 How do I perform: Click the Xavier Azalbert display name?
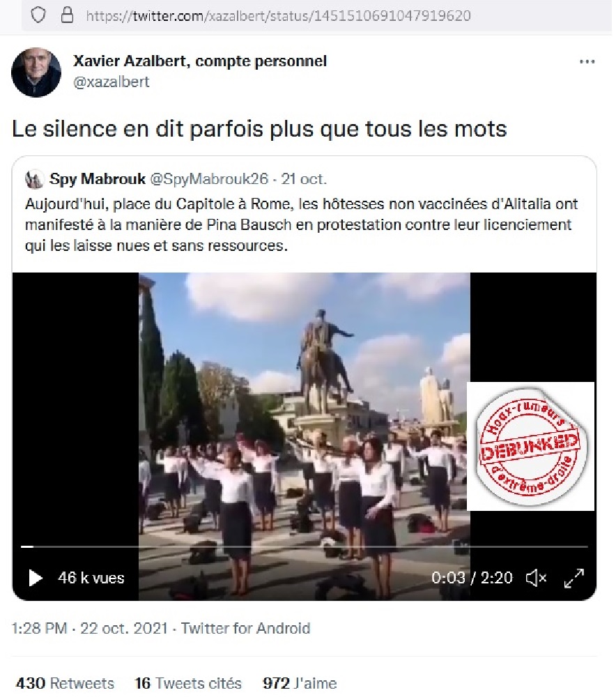(199, 61)
